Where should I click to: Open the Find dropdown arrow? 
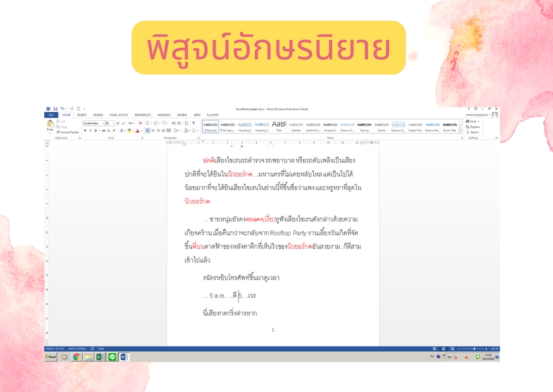479,121
